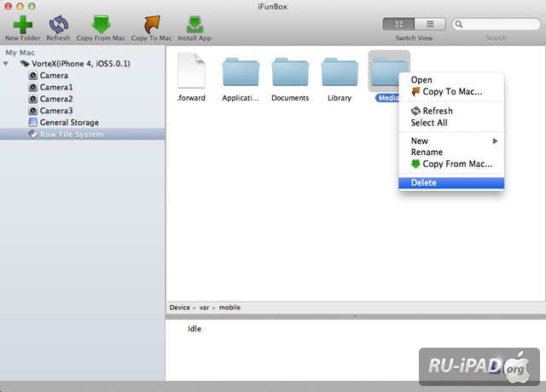Click the Documents folder label
Viewport: 546px width, 392px height.
[290, 98]
